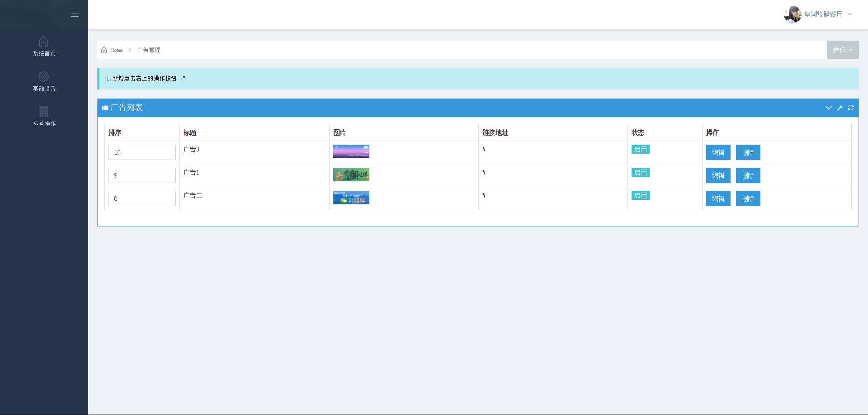Focus the sort field with value 9
Screen dimensions: 868x415
coord(142,175)
